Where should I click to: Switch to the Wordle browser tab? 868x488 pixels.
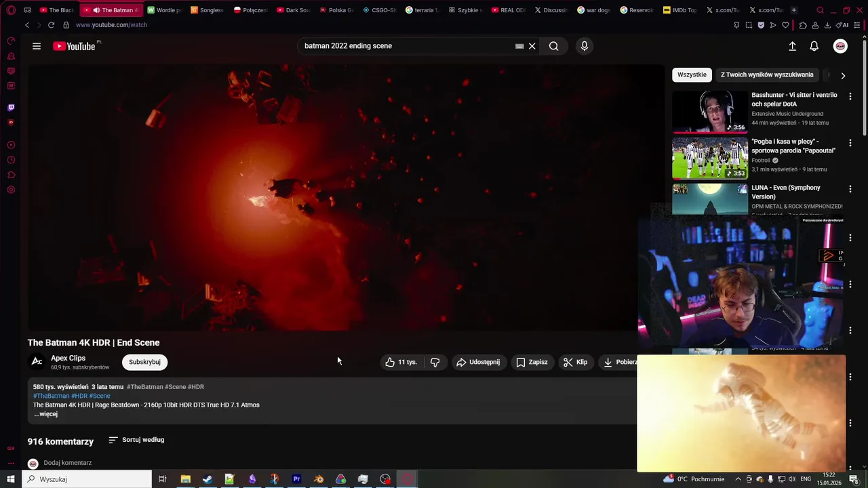click(x=165, y=10)
